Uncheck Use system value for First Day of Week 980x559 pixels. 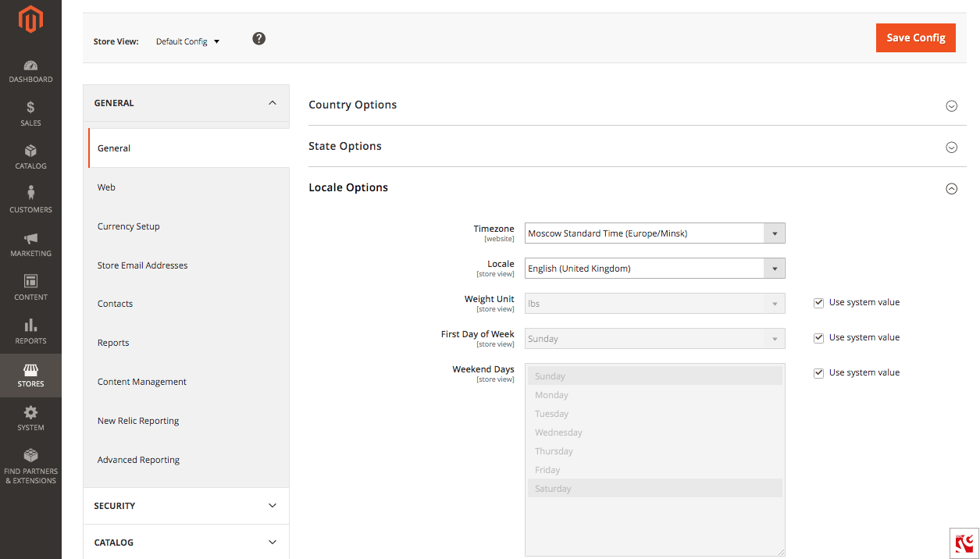click(818, 338)
